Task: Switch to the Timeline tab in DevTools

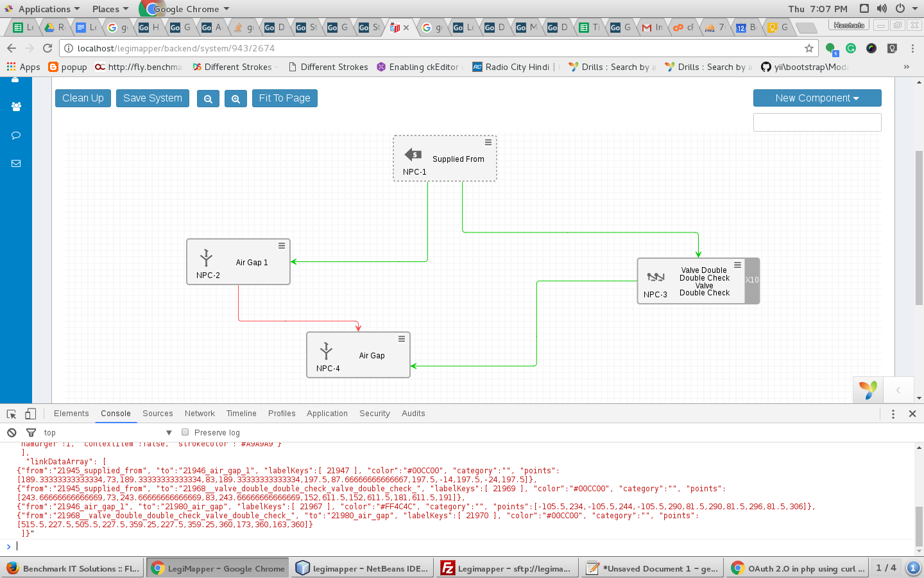Action: pyautogui.click(x=241, y=414)
